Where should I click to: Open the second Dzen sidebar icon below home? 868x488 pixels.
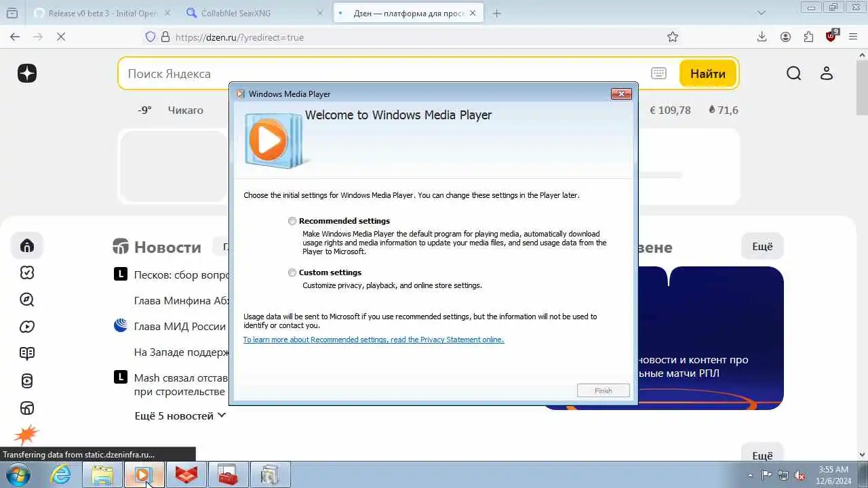click(27, 272)
